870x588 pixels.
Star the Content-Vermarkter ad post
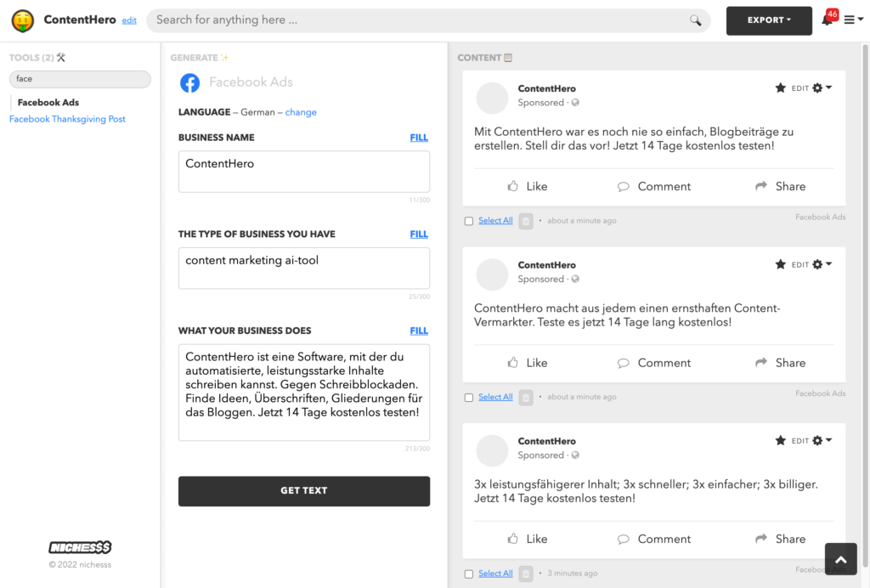click(x=780, y=264)
